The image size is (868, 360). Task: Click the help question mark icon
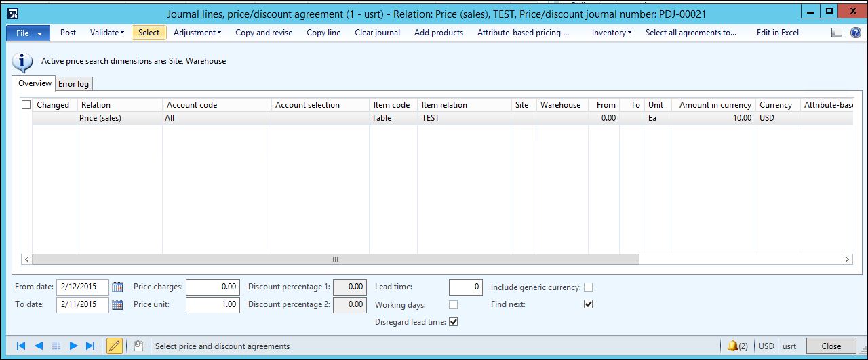[x=855, y=33]
